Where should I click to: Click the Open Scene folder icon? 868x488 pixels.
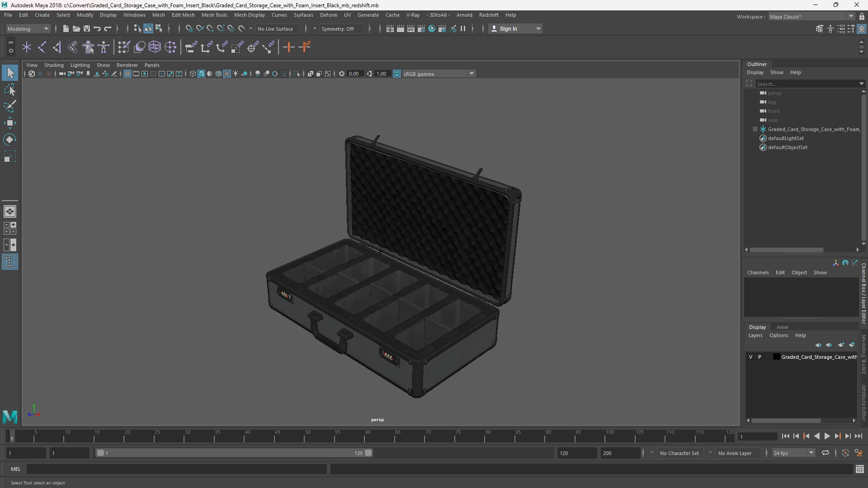[x=76, y=29]
